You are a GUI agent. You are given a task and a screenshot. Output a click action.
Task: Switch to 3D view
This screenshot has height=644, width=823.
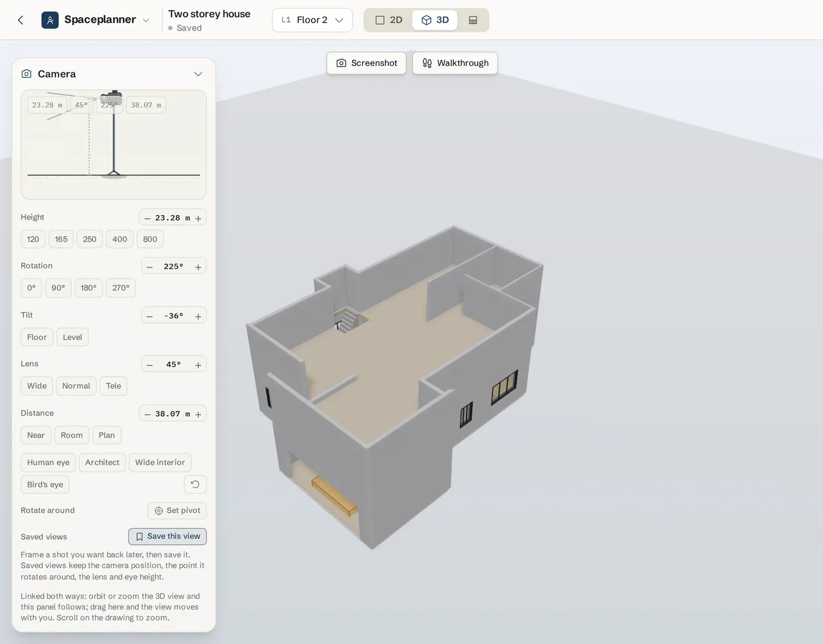pos(435,20)
